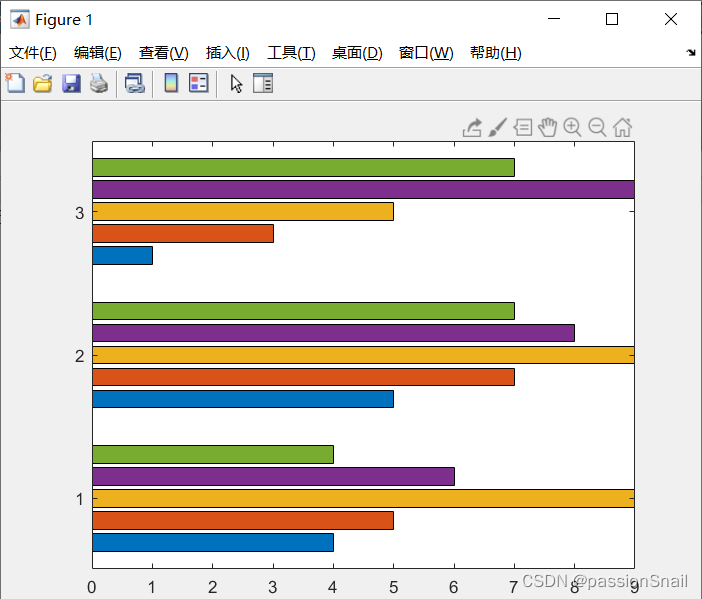Click the yellow bar in group 1
The height and width of the screenshot is (599, 702).
coord(364,498)
